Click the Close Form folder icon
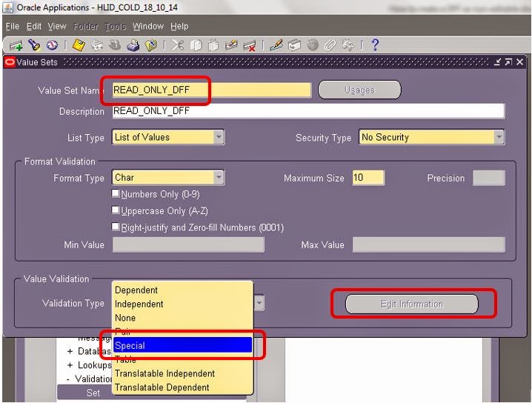Viewport: 532px width, 403px height. [151, 45]
